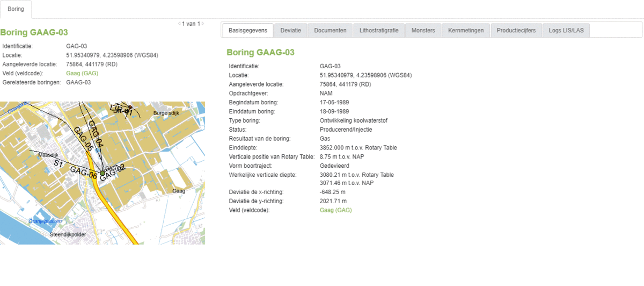Click the LIR-41 well marker on map
This screenshot has width=644, height=286.
click(129, 108)
